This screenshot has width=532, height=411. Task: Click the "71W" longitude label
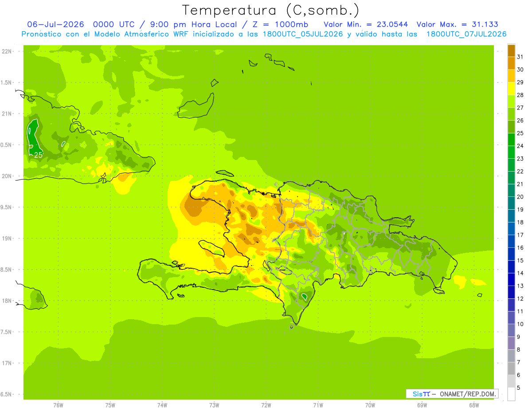[318, 405]
